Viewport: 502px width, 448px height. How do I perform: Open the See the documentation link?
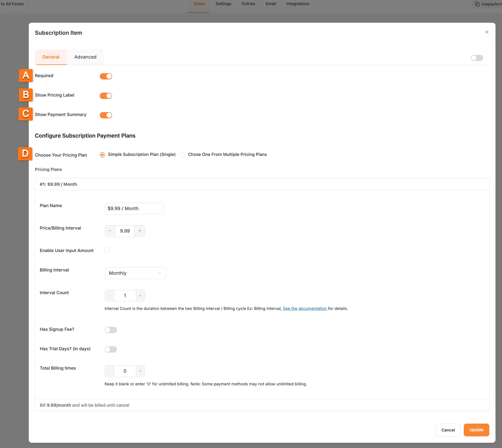305,308
